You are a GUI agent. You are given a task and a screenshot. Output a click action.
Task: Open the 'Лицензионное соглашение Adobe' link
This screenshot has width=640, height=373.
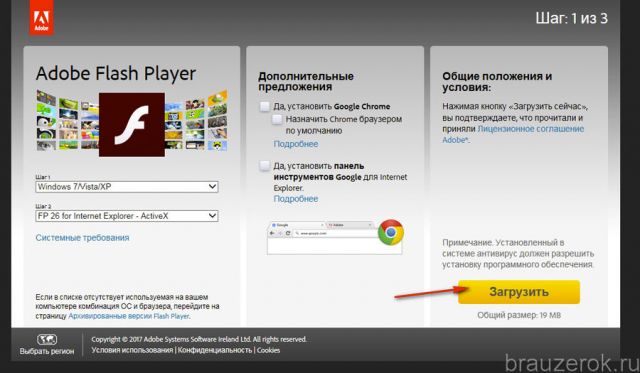[x=513, y=134]
